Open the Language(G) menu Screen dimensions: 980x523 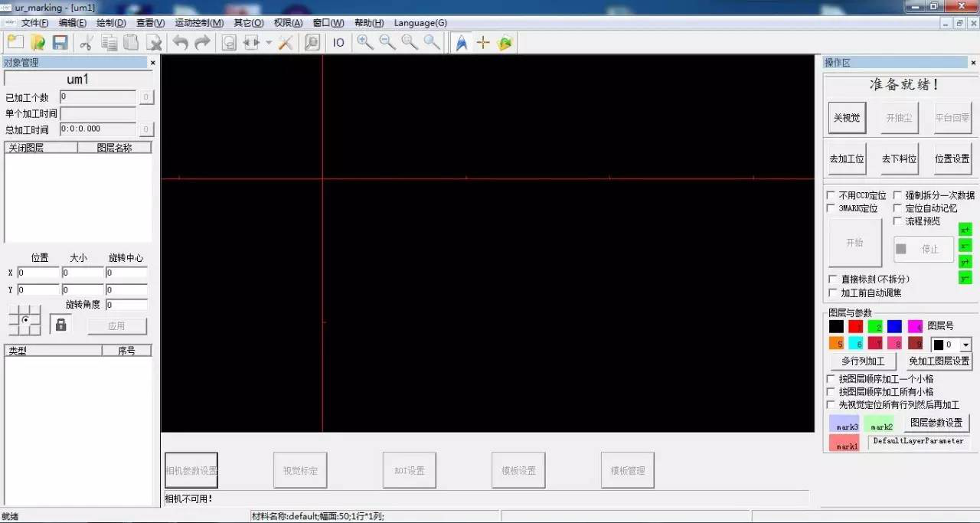(420, 23)
